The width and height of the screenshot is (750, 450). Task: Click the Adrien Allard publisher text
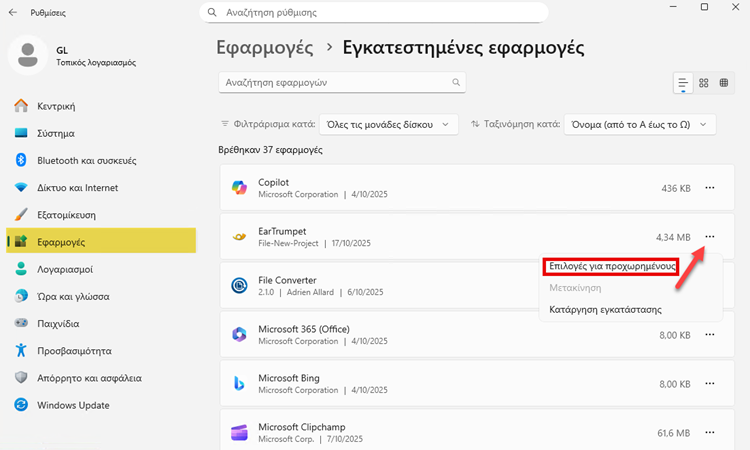[310, 292]
